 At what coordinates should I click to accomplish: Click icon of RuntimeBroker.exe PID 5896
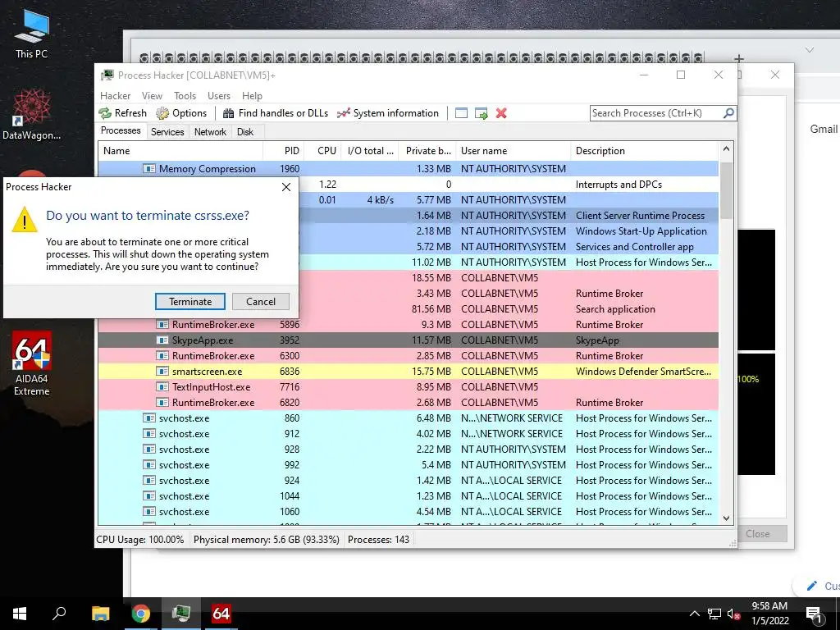[162, 325]
